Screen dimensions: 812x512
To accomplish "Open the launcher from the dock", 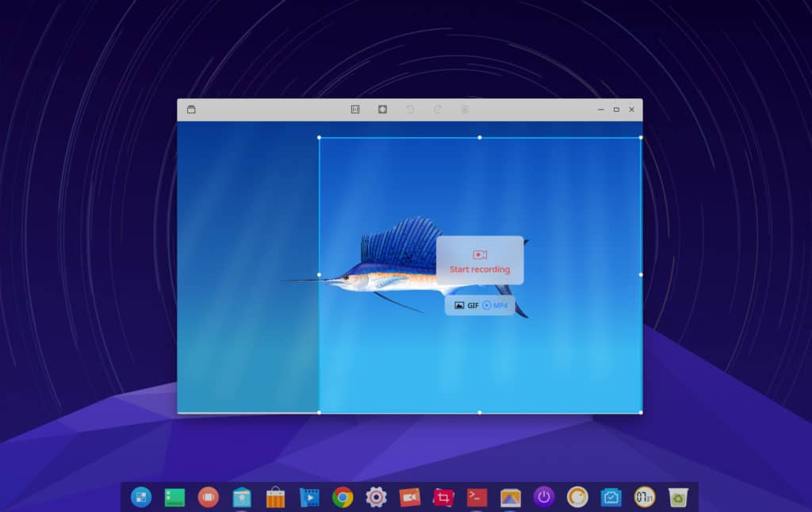I will point(141,498).
